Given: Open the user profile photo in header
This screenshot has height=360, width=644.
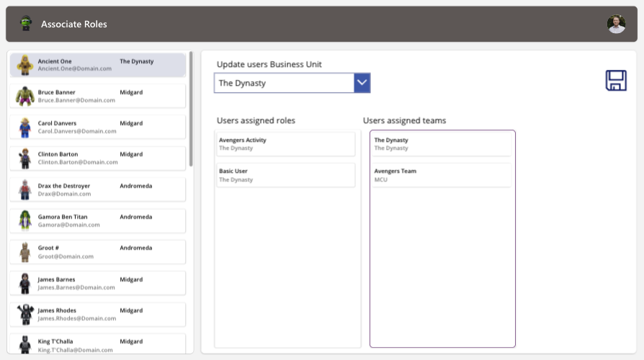Looking at the screenshot, I should pos(616,24).
